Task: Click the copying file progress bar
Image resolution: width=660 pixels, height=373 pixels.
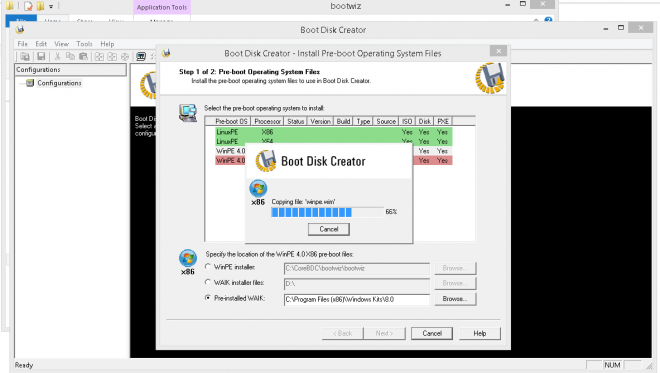Action: point(327,212)
